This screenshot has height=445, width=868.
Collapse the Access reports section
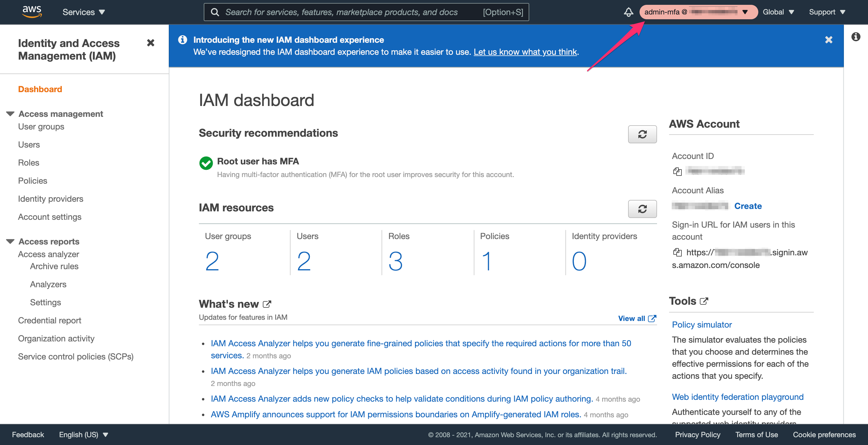pyautogui.click(x=10, y=241)
